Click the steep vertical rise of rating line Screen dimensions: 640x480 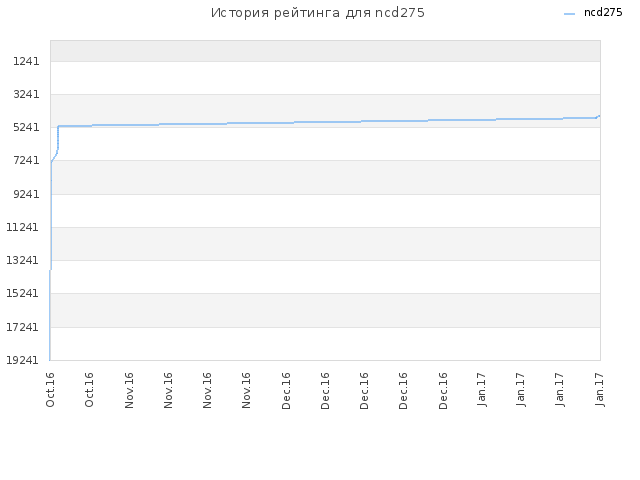coord(51,216)
